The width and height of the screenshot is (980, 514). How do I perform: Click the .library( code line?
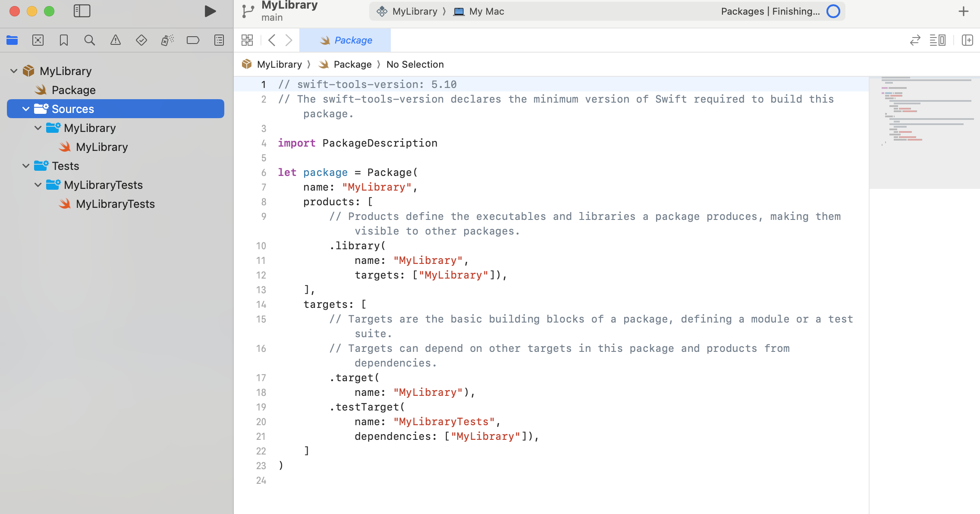358,245
